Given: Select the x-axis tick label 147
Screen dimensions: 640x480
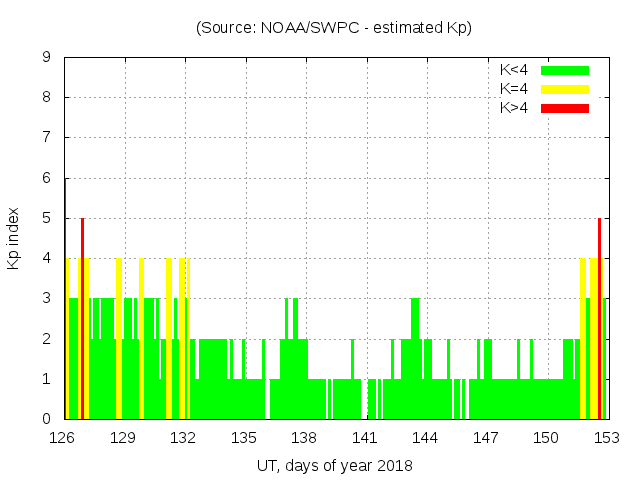Looking at the screenshot, I should click(486, 438).
